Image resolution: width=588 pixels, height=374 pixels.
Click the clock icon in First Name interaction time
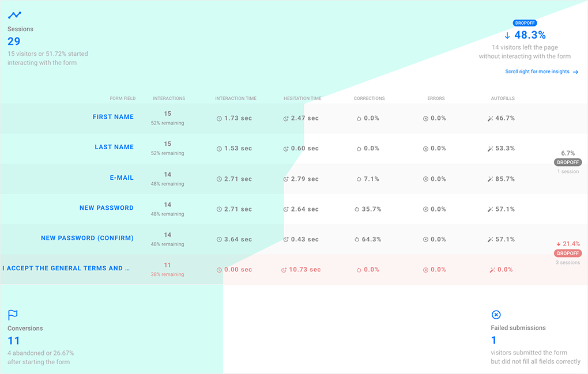(x=219, y=118)
